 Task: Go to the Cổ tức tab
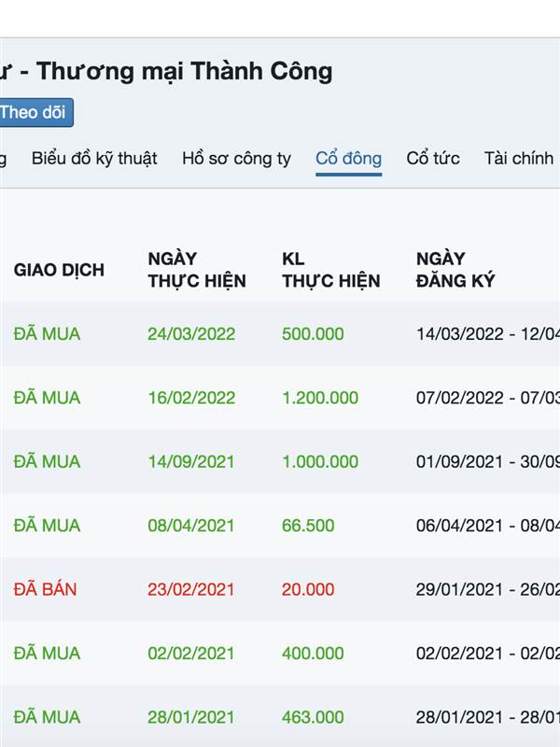pos(433,158)
